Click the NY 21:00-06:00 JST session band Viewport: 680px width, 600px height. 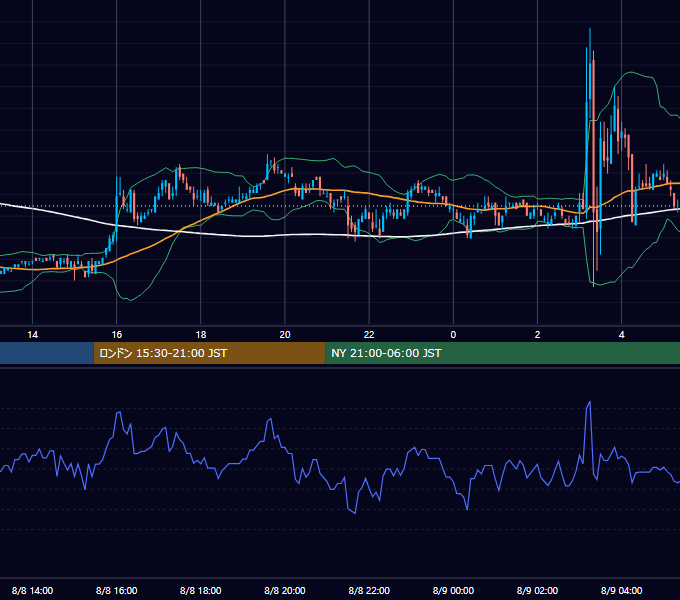[x=503, y=353]
